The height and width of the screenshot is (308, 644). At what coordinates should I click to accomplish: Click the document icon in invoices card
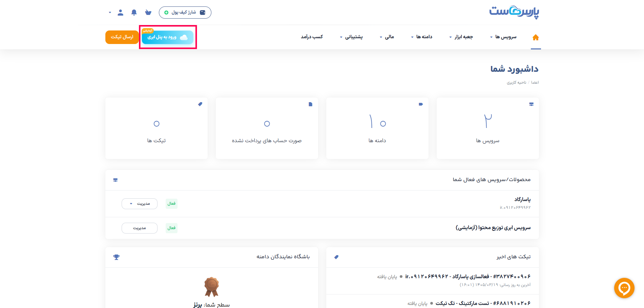[x=310, y=104]
